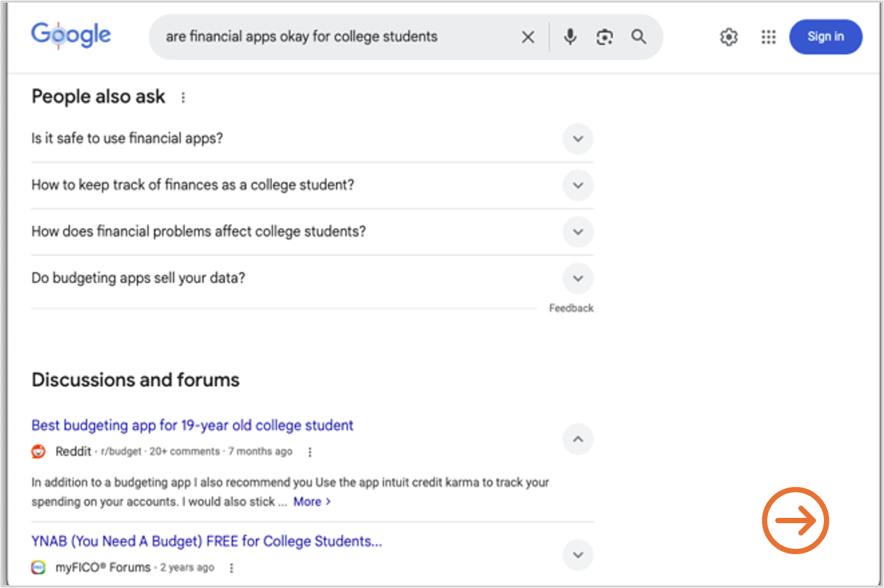Expand the myFICO Forums result chevron
This screenshot has width=884, height=588.
pyautogui.click(x=578, y=555)
